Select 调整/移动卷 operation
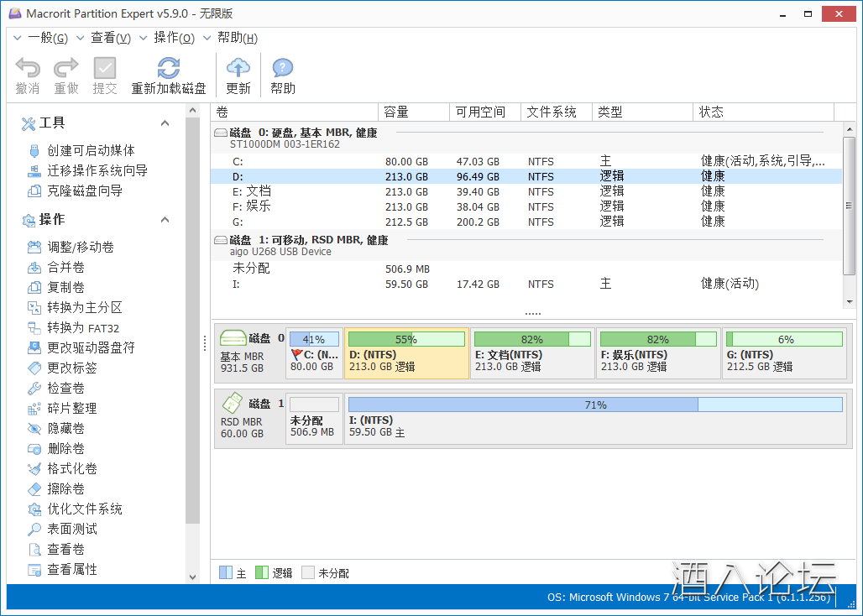863x616 pixels. pyautogui.click(x=81, y=248)
